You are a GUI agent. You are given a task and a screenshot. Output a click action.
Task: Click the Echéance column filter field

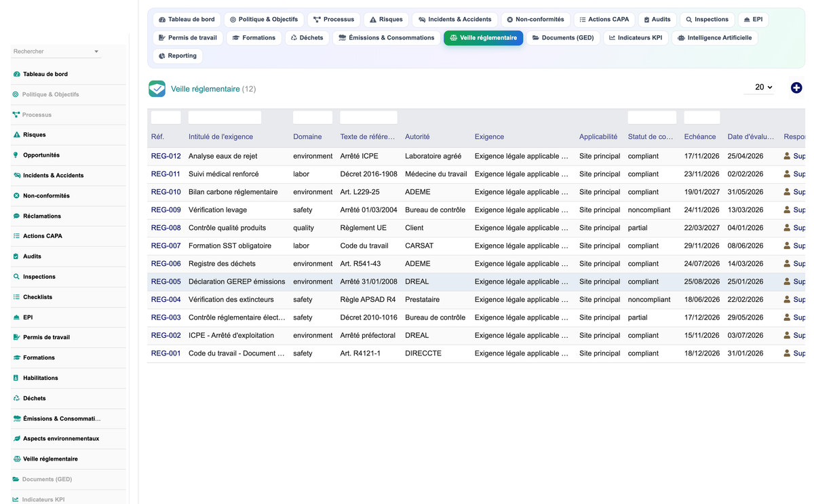pyautogui.click(x=702, y=117)
